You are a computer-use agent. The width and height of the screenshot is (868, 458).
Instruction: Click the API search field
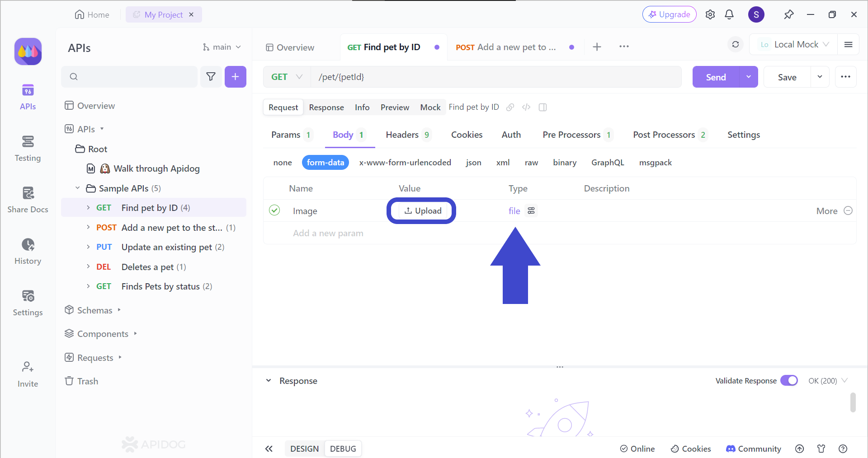pos(129,77)
